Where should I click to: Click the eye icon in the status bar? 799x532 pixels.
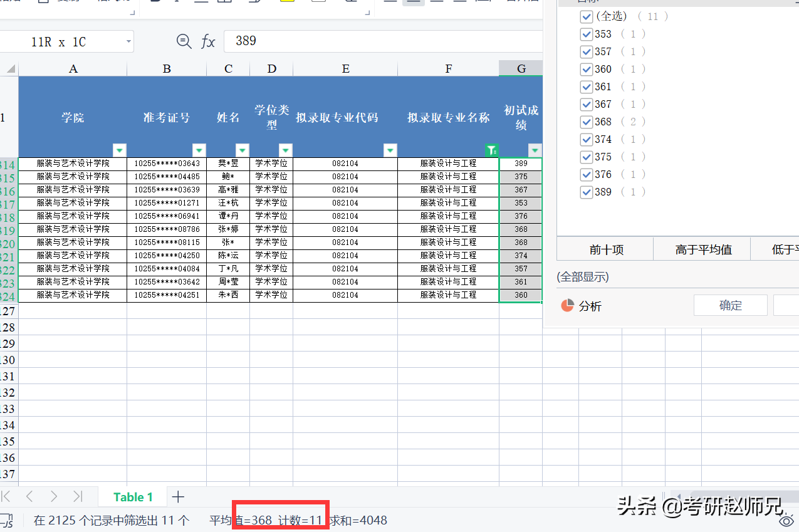coord(786,520)
